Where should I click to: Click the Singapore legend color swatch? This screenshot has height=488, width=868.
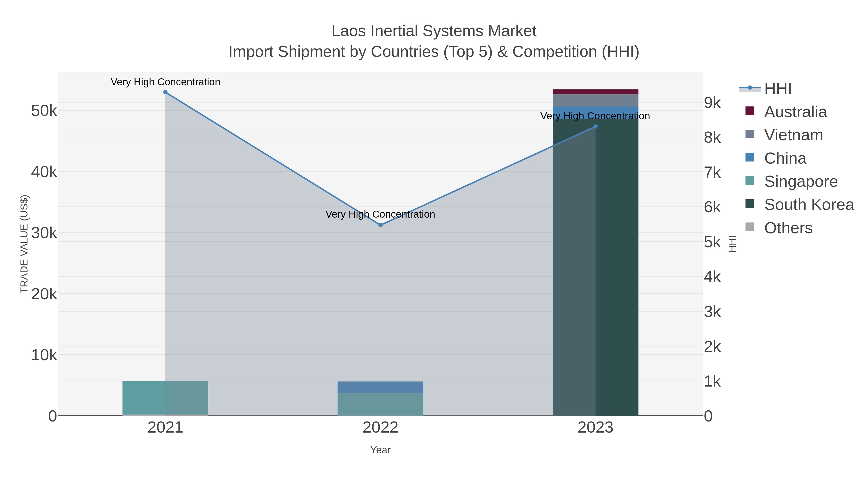750,180
